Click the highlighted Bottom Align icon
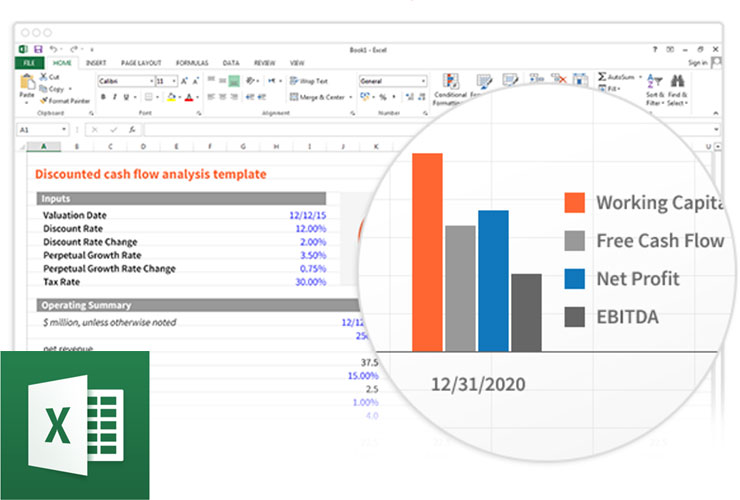This screenshot has height=500, width=740. (x=234, y=81)
